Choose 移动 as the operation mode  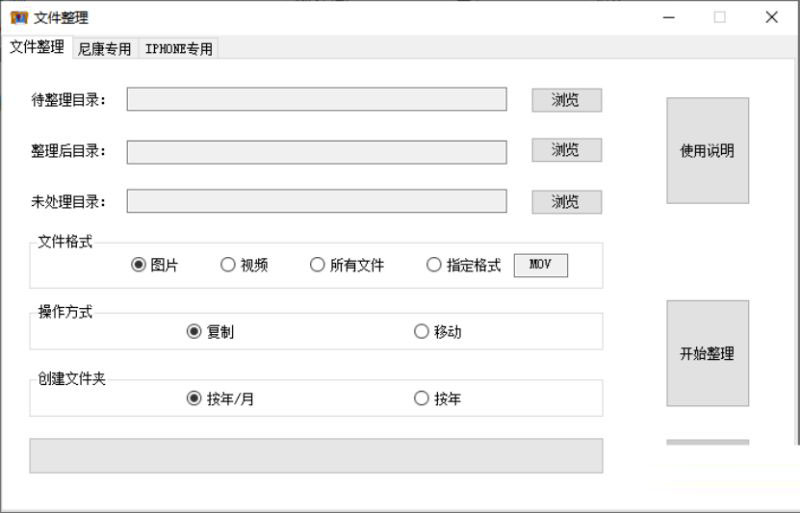[421, 332]
